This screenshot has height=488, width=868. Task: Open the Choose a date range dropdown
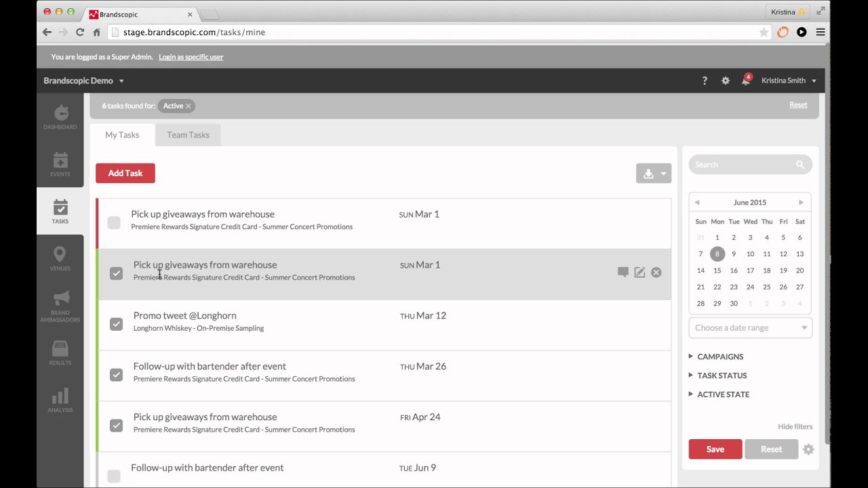pyautogui.click(x=751, y=328)
